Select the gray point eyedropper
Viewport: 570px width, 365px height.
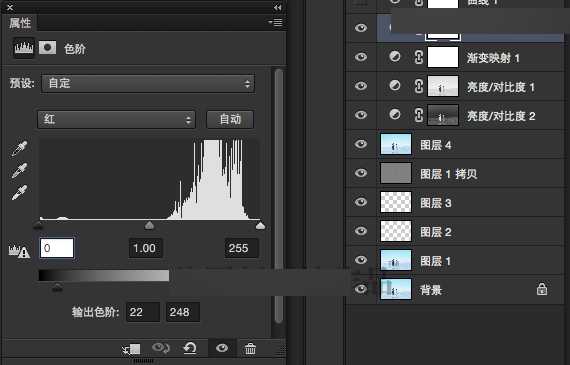click(x=19, y=171)
